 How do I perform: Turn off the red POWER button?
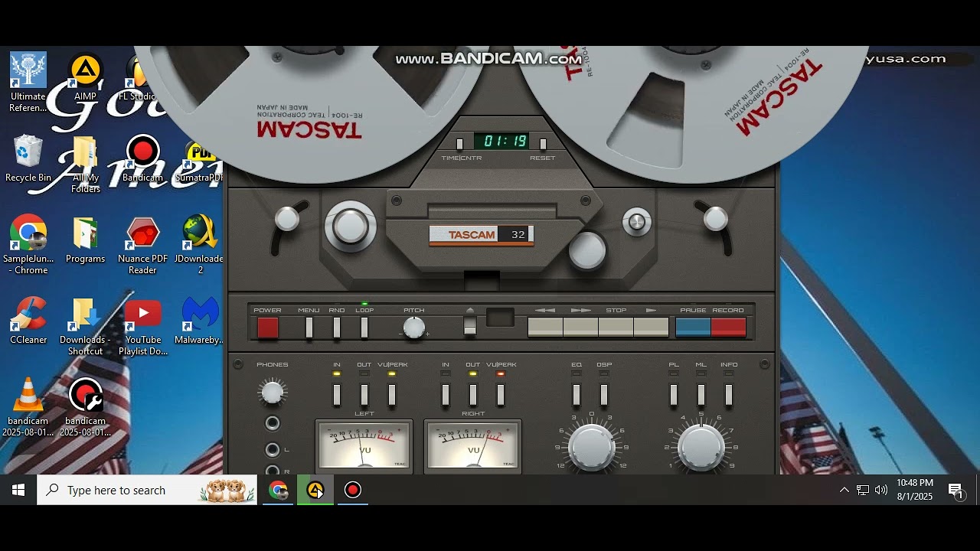click(268, 328)
